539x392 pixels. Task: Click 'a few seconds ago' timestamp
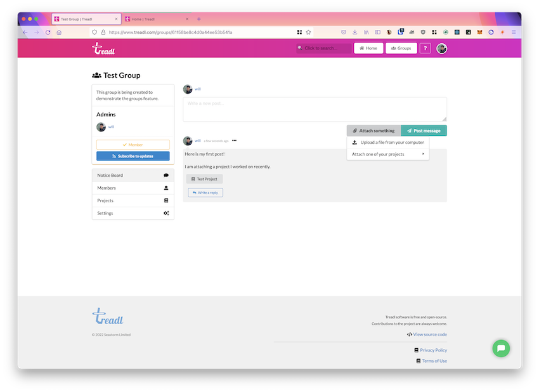click(x=216, y=141)
